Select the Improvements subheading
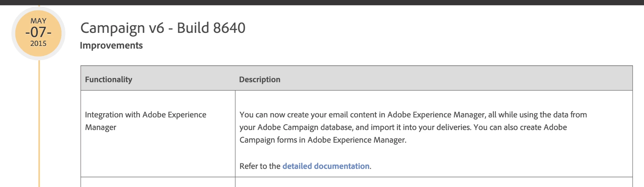 point(111,46)
